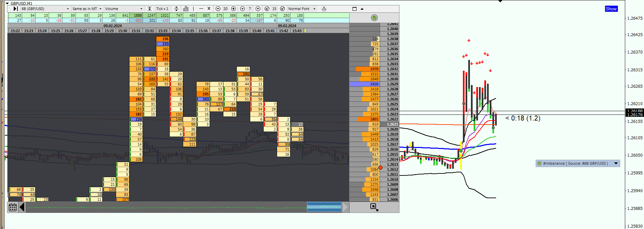Click the X delete lines icon
The image size is (644, 229).
209,9
